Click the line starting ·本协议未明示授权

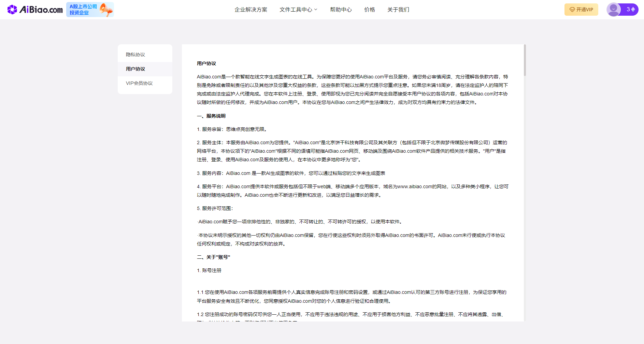coord(351,239)
